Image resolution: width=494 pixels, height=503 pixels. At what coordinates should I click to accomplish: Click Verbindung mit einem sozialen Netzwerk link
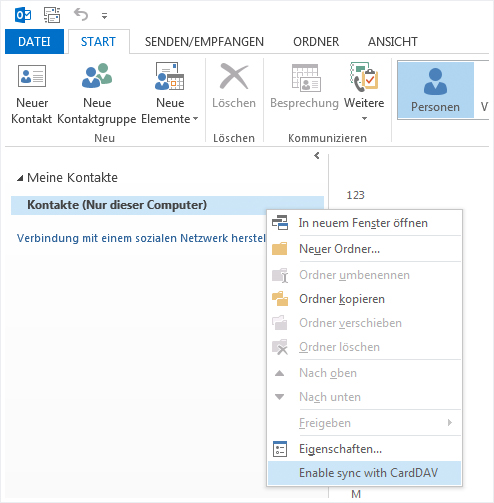pos(141,238)
